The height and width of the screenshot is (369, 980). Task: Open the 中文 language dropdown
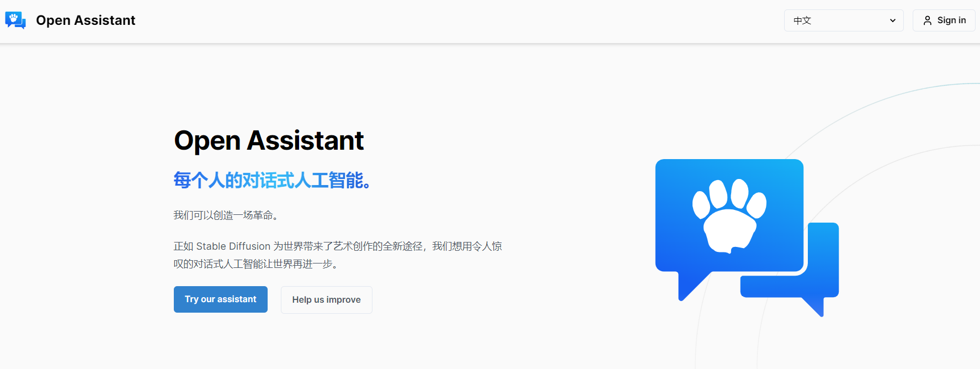click(843, 20)
